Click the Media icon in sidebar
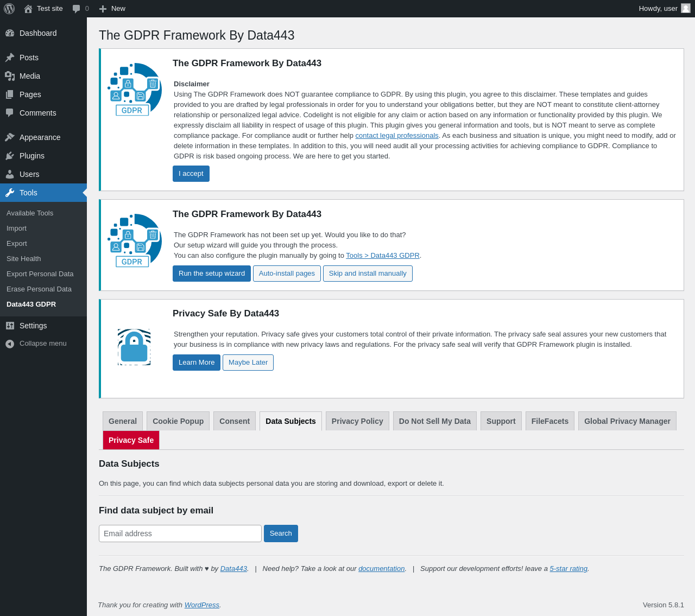695x616 pixels. click(x=10, y=76)
